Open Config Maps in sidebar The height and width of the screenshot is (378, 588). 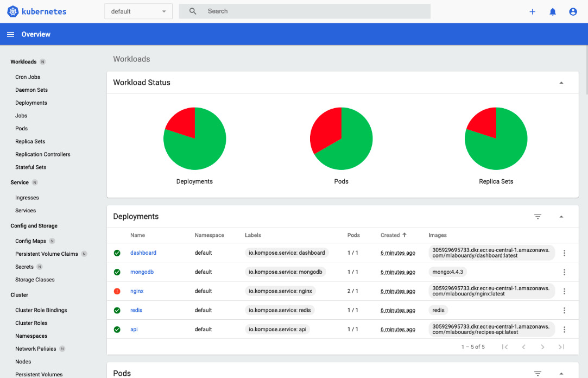(x=30, y=241)
